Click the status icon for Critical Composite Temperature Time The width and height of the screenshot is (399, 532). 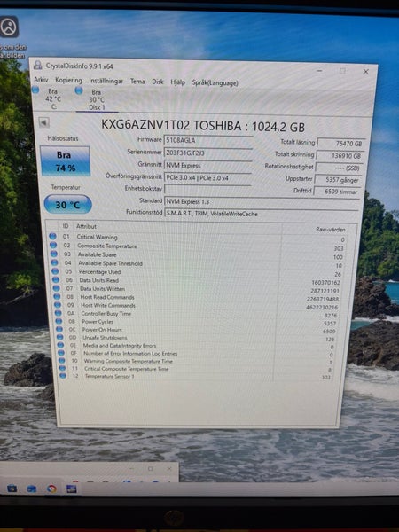coord(62,368)
